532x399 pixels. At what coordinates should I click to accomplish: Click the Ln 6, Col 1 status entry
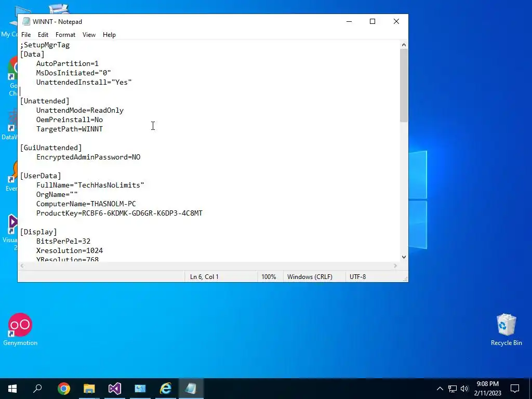[204, 277]
